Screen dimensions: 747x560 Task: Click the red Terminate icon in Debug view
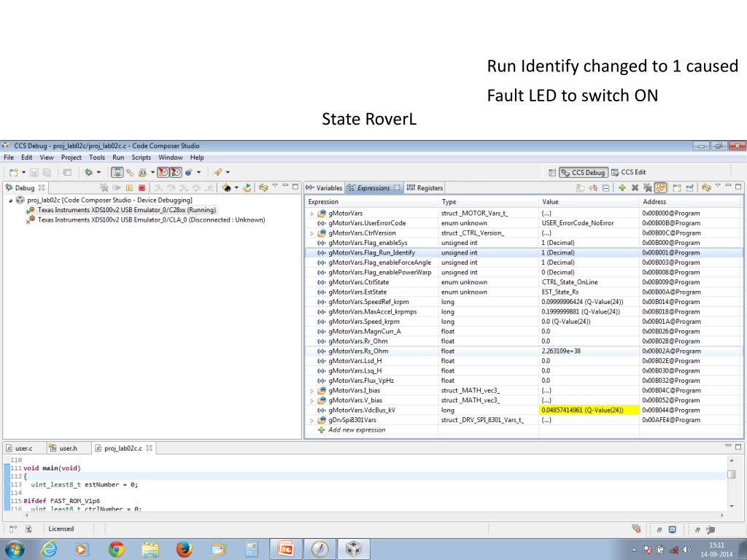(x=142, y=187)
